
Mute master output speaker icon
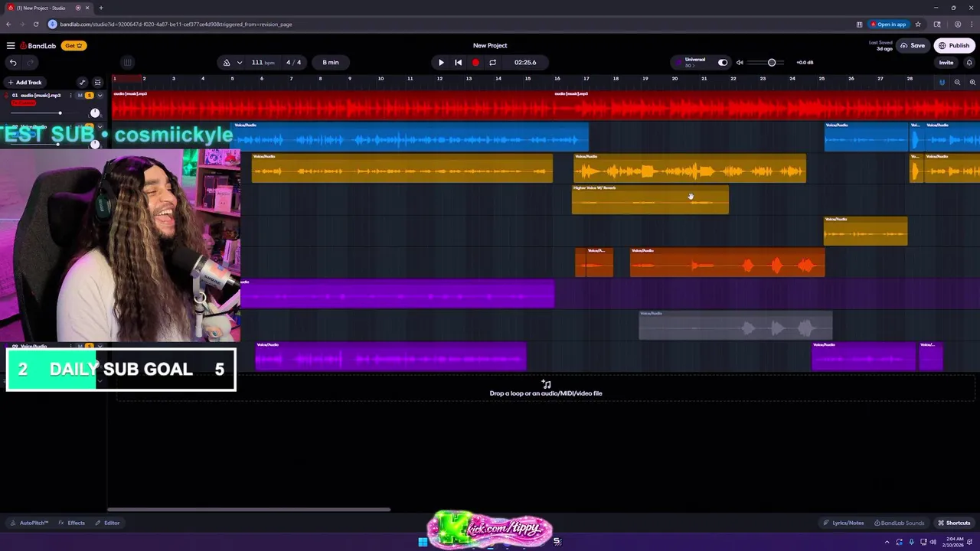pyautogui.click(x=740, y=63)
